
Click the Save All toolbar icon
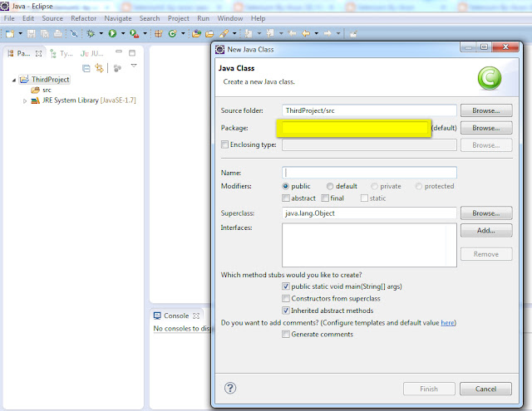[x=44, y=33]
